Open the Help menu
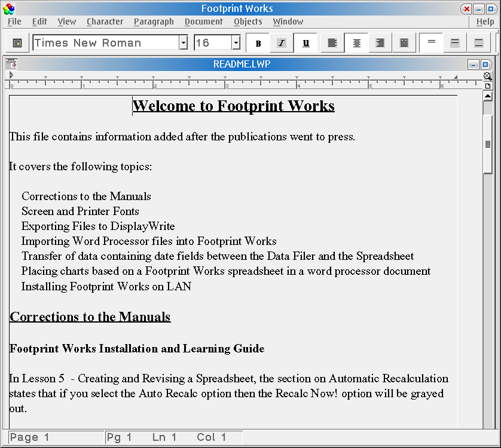 point(485,22)
